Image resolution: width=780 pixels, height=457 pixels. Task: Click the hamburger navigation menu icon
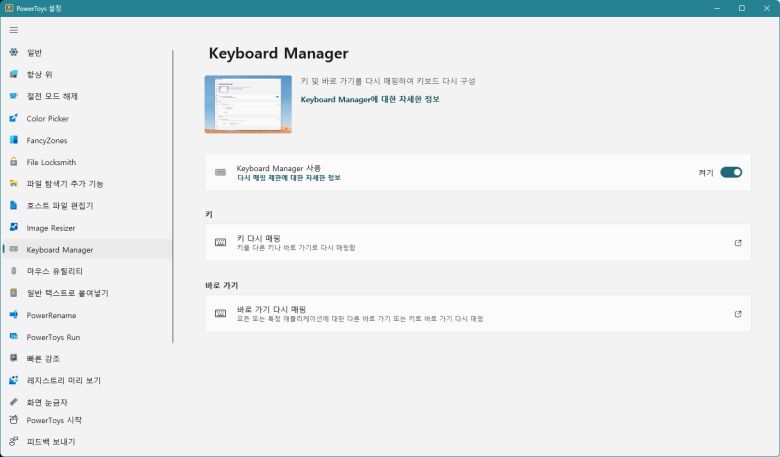[13, 30]
